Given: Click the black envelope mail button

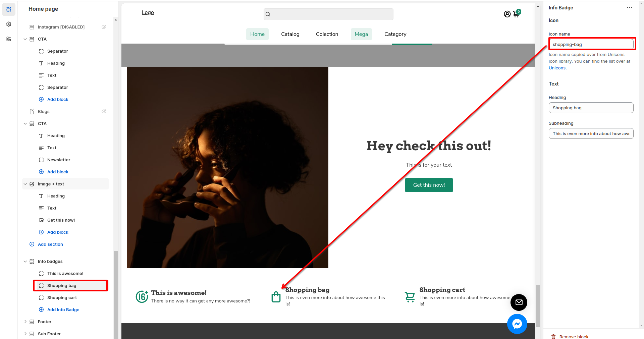Looking at the screenshot, I should pos(519,302).
